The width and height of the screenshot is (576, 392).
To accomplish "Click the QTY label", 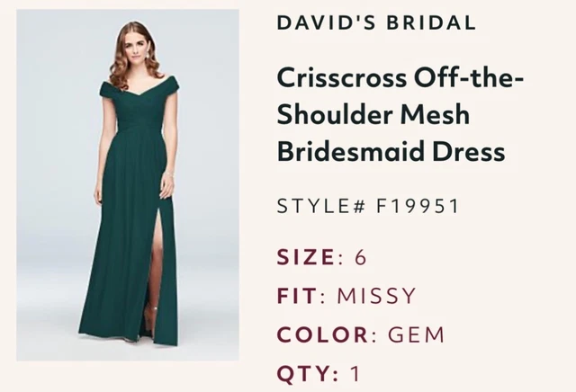I will [x=303, y=373].
